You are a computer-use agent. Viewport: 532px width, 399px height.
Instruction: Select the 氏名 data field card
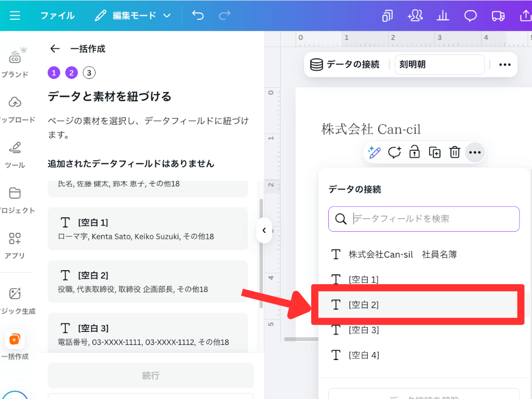click(148, 189)
